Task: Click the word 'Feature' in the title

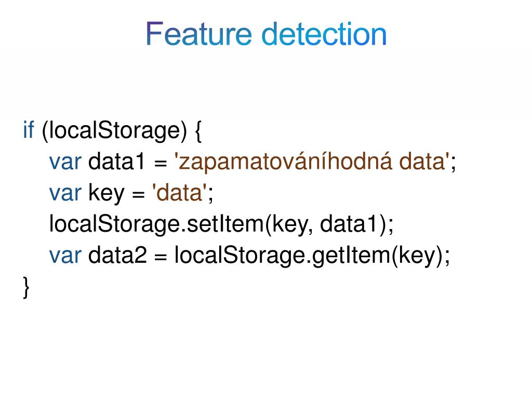Action: [199, 34]
